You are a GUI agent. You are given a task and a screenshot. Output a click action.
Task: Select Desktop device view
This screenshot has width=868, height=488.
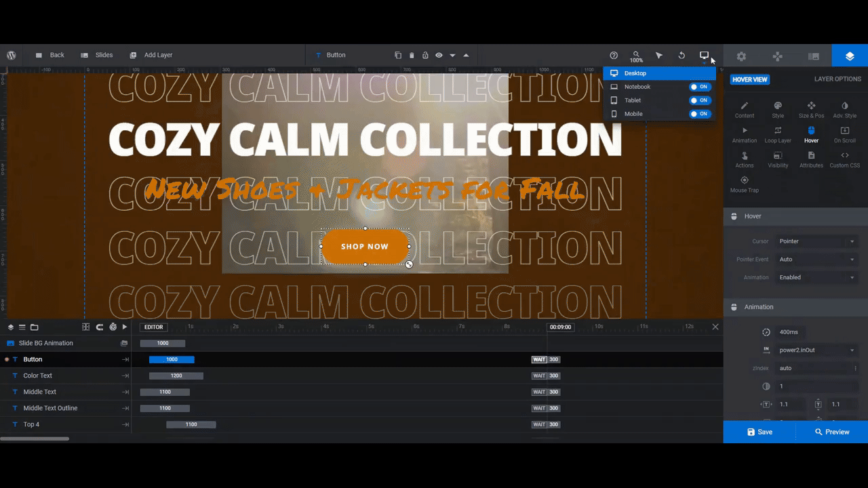pyautogui.click(x=659, y=73)
